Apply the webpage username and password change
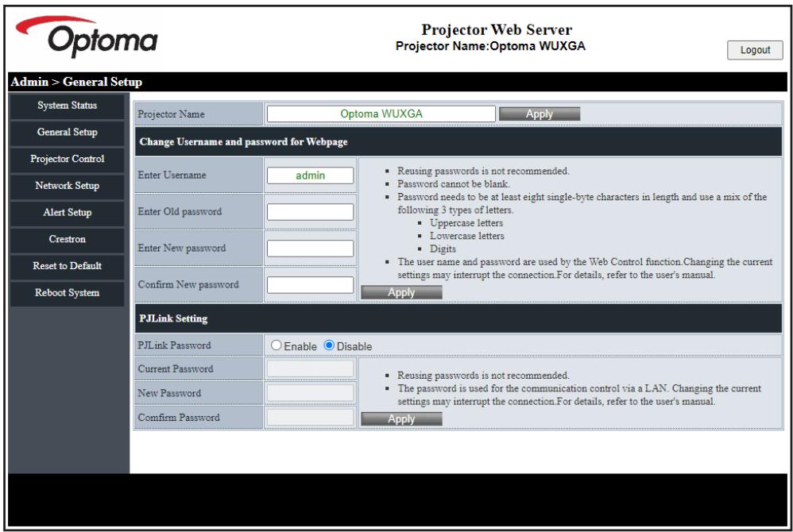The height and width of the screenshot is (532, 793). pos(401,292)
